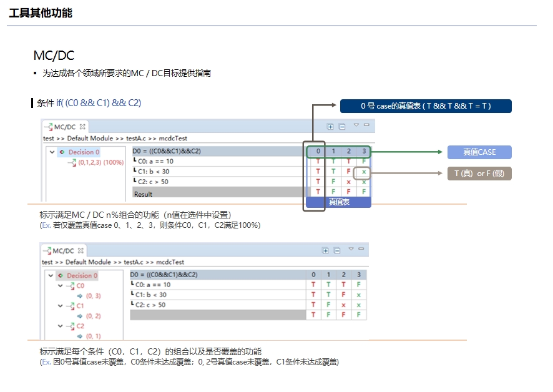Click the Decision 0 icon in upper tree

tap(62, 152)
